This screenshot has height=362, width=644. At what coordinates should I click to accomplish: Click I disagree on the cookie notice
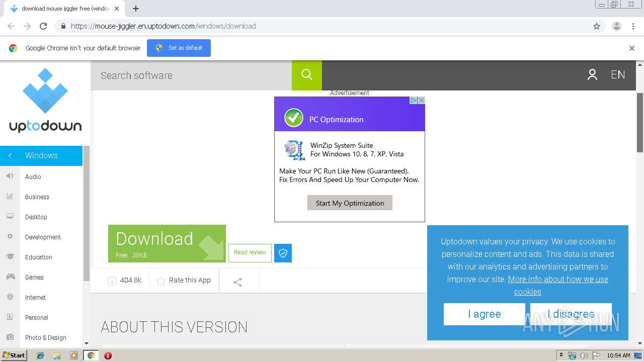pyautogui.click(x=571, y=314)
